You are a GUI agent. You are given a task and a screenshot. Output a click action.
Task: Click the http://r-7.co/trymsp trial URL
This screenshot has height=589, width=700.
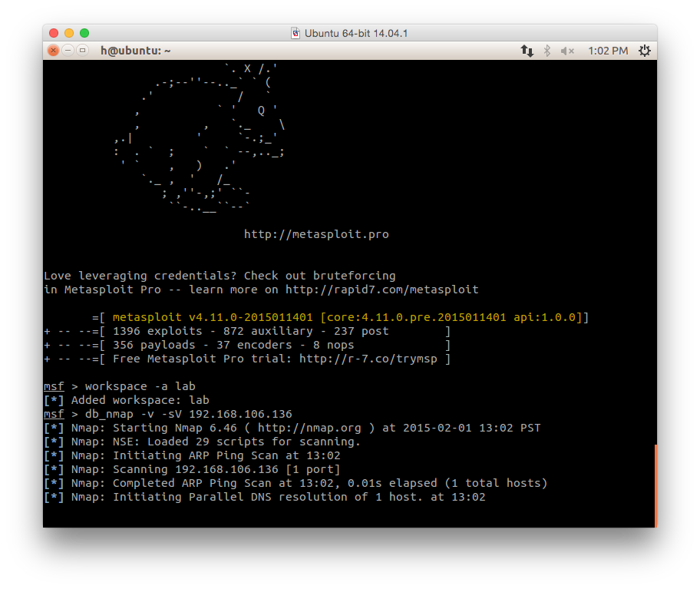pos(368,359)
